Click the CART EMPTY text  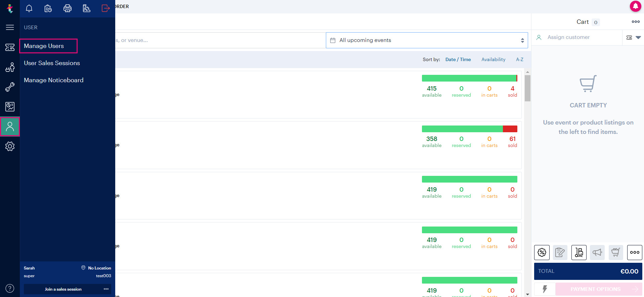point(588,105)
